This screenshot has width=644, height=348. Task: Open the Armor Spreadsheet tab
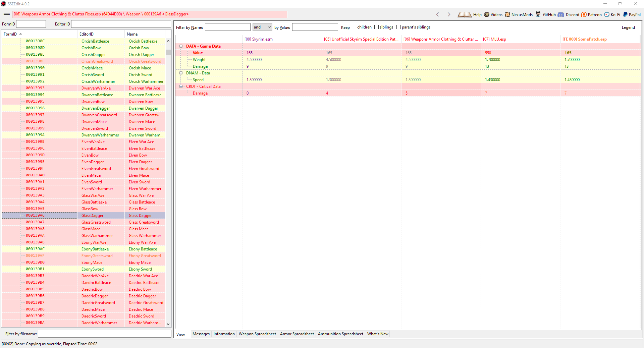(297, 334)
